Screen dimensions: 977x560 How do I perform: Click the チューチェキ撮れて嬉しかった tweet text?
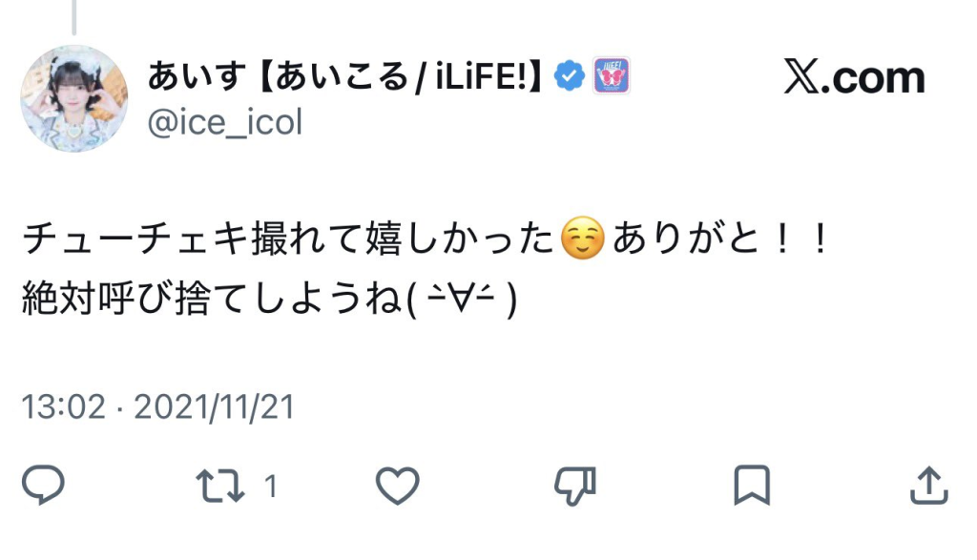pos(288,239)
